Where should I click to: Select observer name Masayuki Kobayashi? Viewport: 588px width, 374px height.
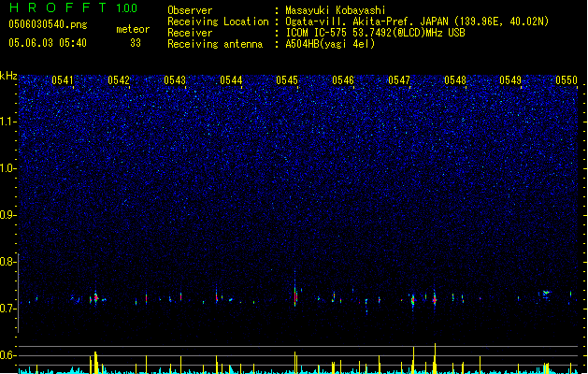coord(336,10)
